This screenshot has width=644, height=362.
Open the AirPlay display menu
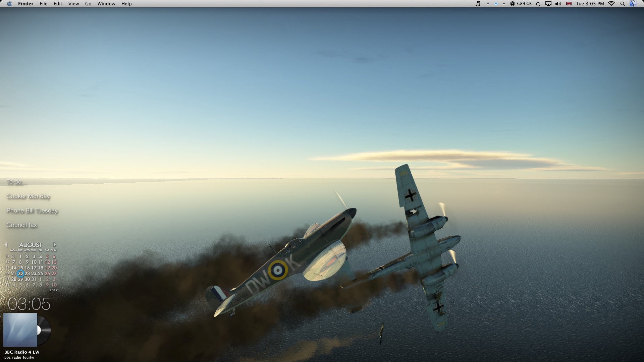coord(548,4)
